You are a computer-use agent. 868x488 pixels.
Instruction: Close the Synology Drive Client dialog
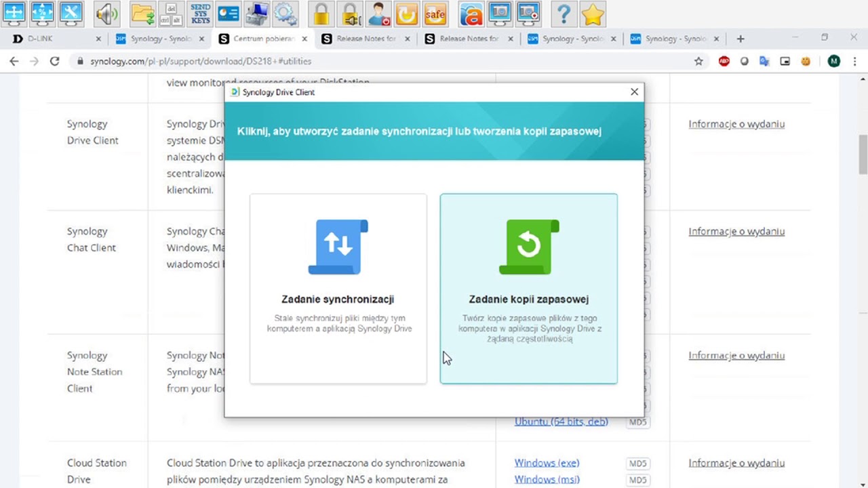635,91
